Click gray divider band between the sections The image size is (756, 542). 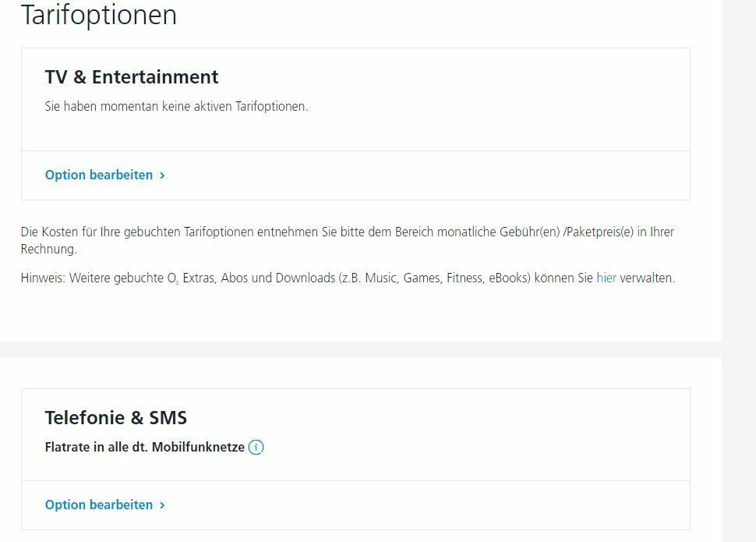361,349
